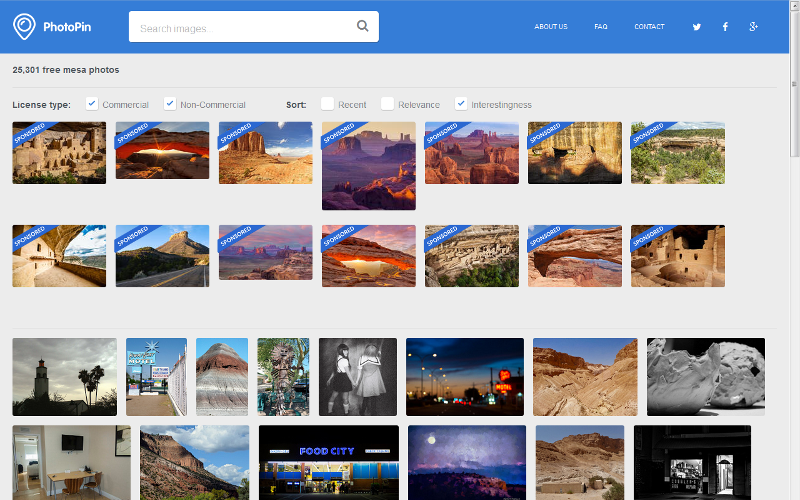
Task: Open the Twitter bird icon
Action: pyautogui.click(x=697, y=27)
